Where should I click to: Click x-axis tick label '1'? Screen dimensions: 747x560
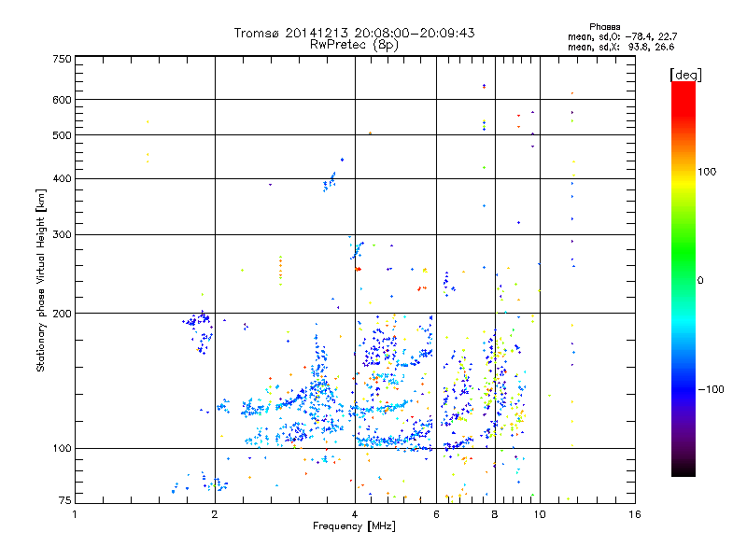pyautogui.click(x=75, y=514)
